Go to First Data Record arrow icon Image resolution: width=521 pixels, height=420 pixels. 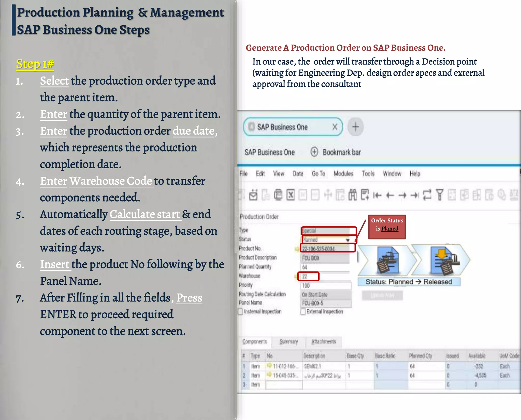[x=377, y=195]
